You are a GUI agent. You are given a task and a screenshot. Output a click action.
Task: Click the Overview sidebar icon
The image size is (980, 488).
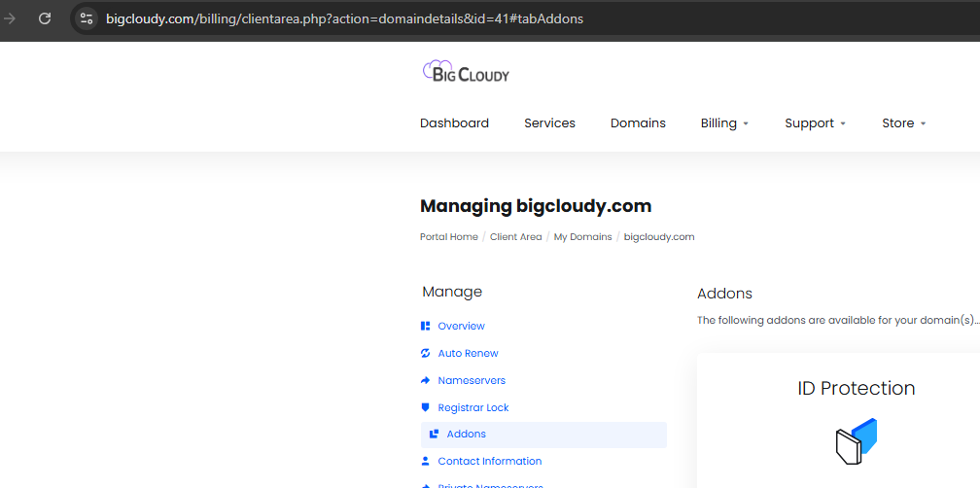(426, 327)
